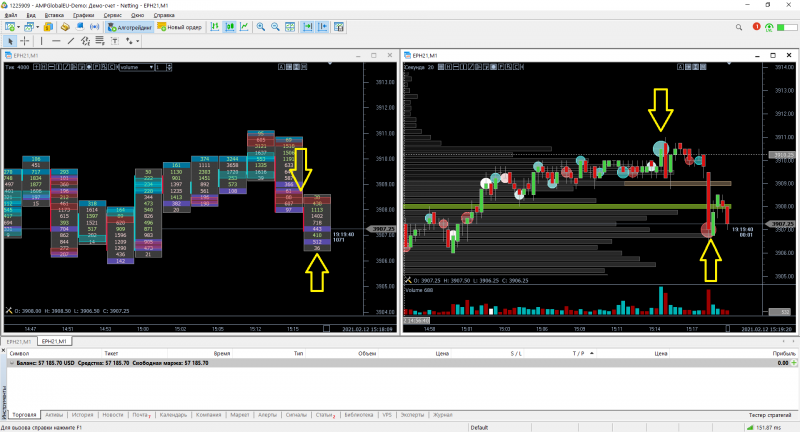This screenshot has width=800, height=432.
Task: Open the Календарь tab
Action: point(173,415)
